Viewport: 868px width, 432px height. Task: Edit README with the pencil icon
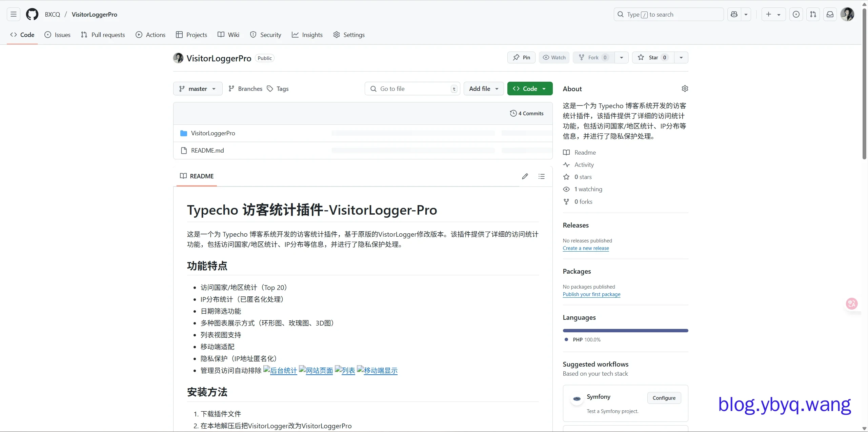525,176
